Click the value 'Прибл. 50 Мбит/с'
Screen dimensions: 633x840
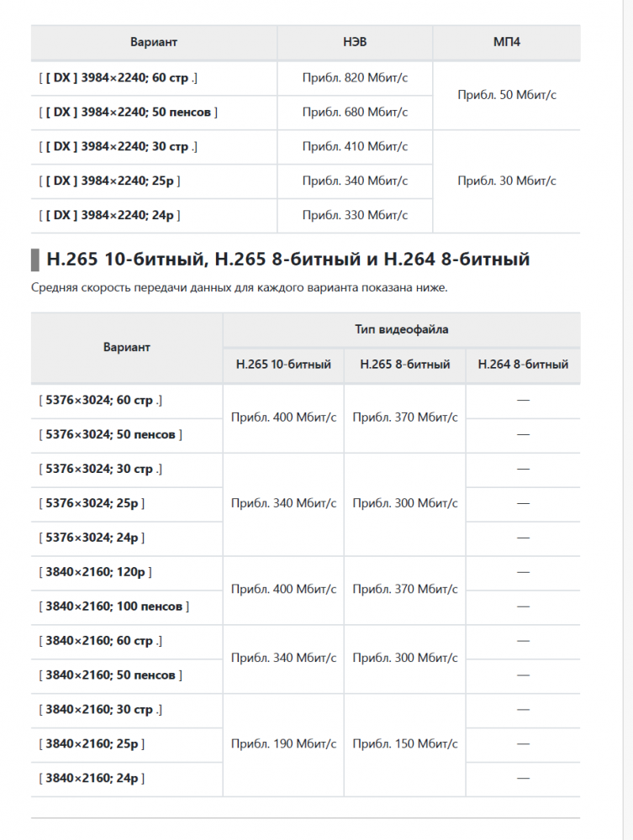(x=507, y=95)
